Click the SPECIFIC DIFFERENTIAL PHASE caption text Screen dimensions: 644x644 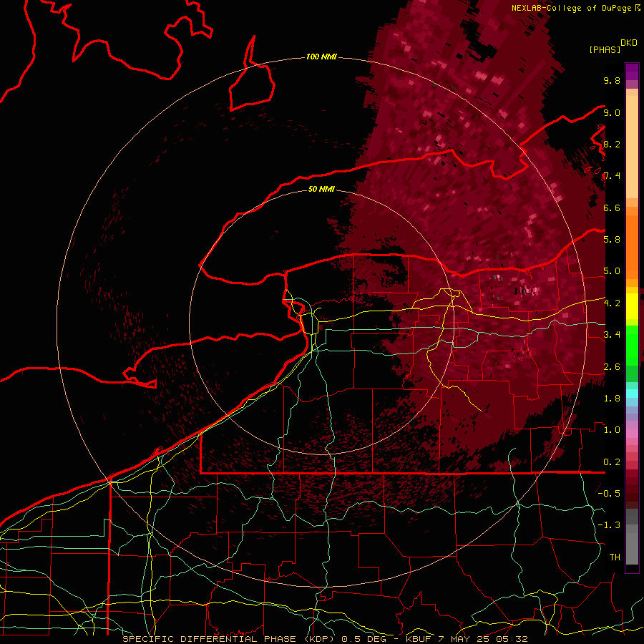(209, 639)
